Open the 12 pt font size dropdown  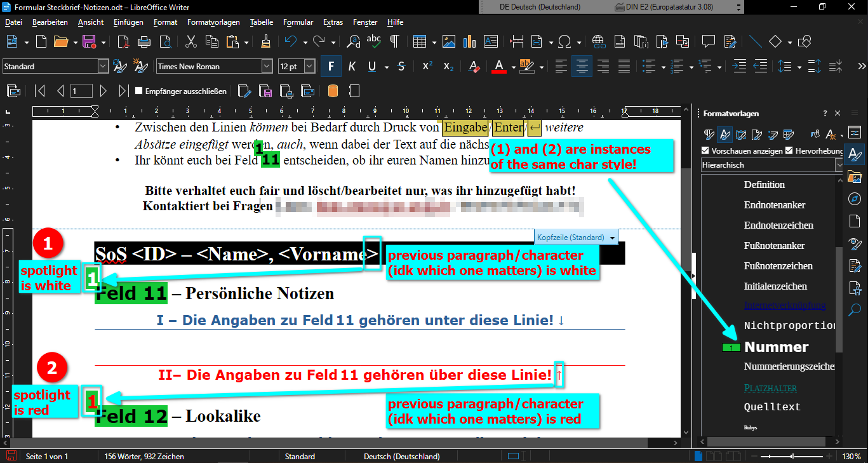pyautogui.click(x=309, y=66)
